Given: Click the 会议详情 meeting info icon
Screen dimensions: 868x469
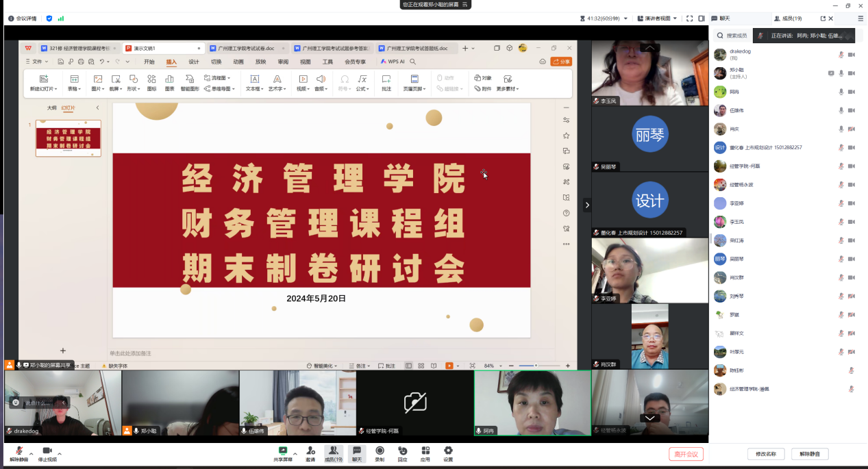Looking at the screenshot, I should (x=22, y=18).
